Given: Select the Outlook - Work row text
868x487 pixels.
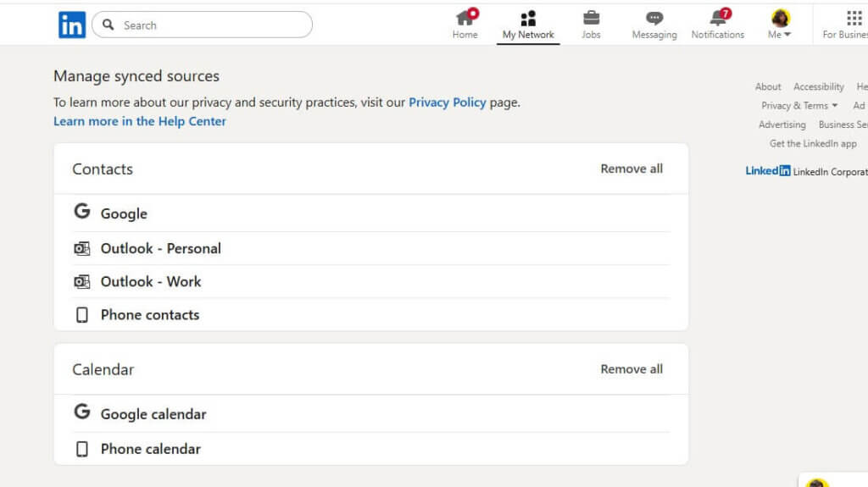Looking at the screenshot, I should click(151, 282).
